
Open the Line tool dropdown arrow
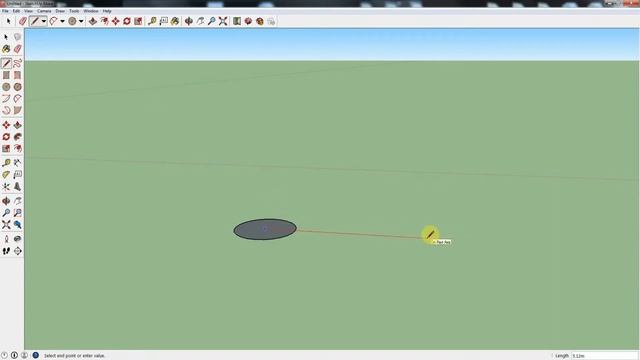tap(44, 21)
